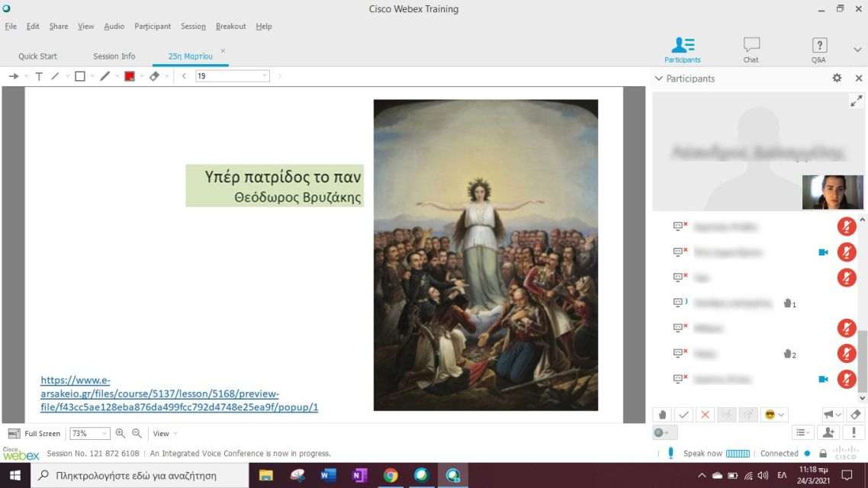Toggle the first participant's muted microphone

[x=847, y=226]
